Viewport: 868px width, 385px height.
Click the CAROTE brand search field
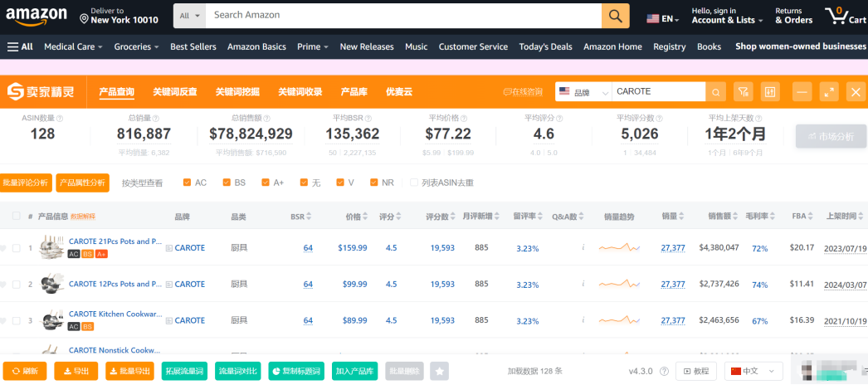click(x=658, y=92)
